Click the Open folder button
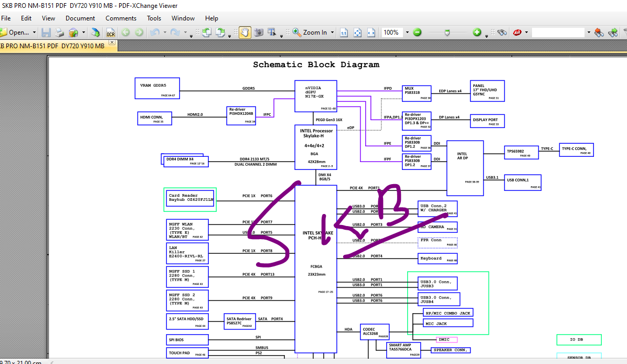 point(14,33)
